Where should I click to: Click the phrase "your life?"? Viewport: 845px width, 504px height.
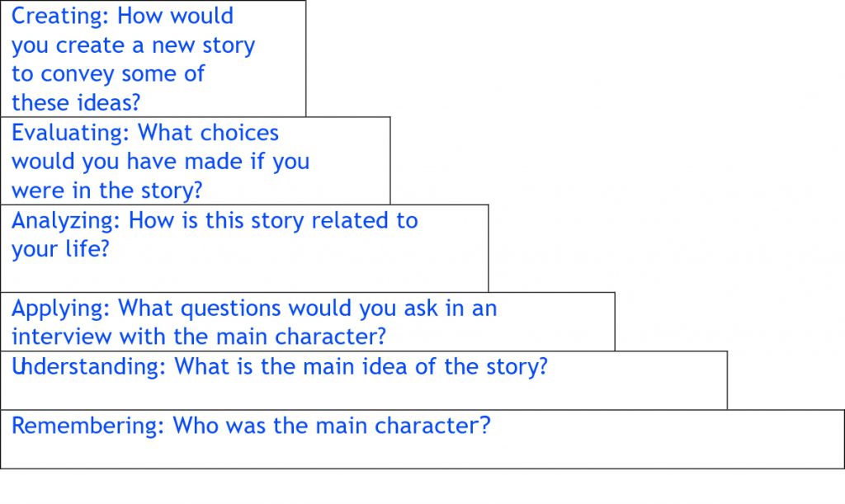click(x=60, y=250)
